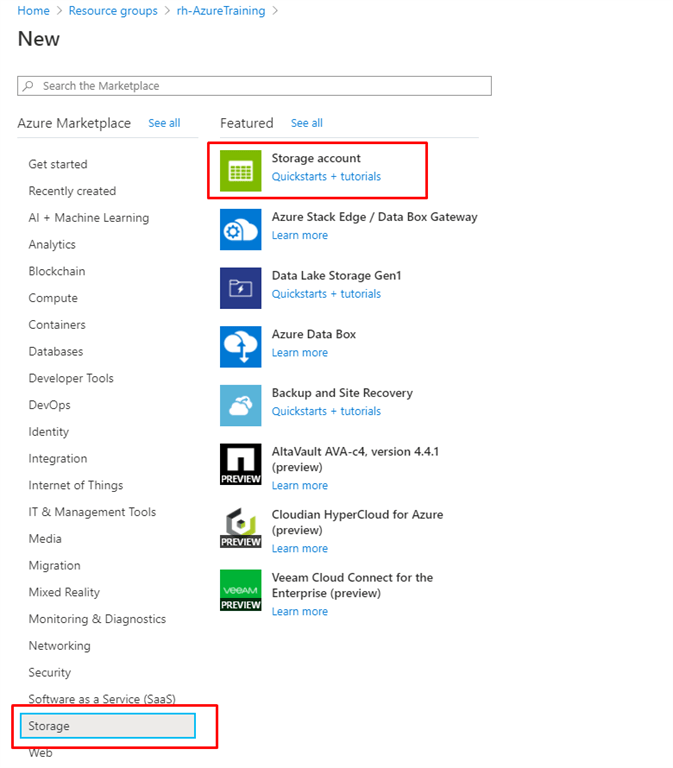The height and width of the screenshot is (768, 673).
Task: Click the Azure Data Box icon
Action: [x=240, y=347]
